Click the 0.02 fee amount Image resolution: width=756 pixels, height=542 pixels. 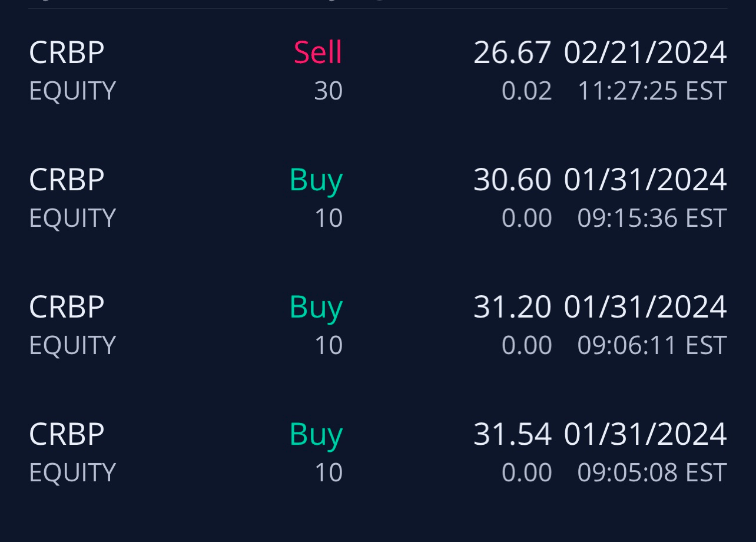click(x=527, y=91)
